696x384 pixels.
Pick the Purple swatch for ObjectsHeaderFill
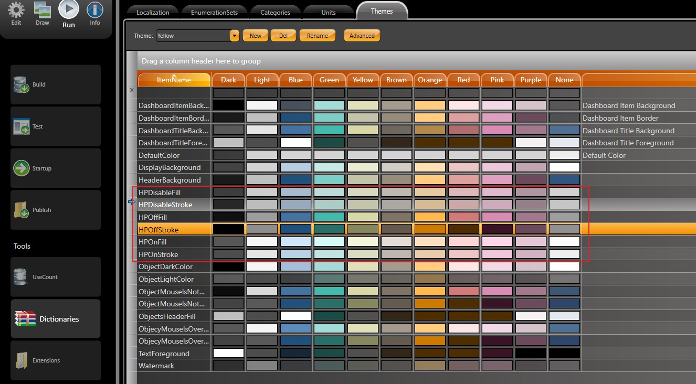tap(530, 316)
